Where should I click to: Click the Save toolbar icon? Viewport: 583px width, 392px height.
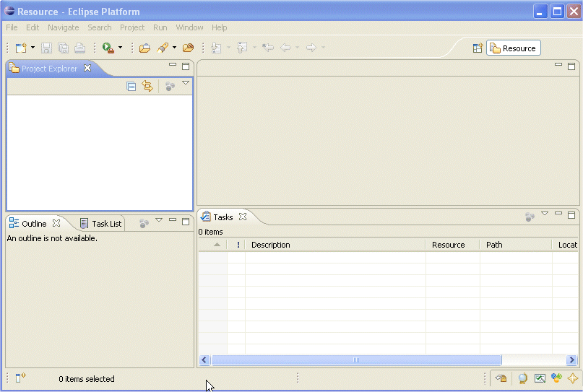[46, 48]
